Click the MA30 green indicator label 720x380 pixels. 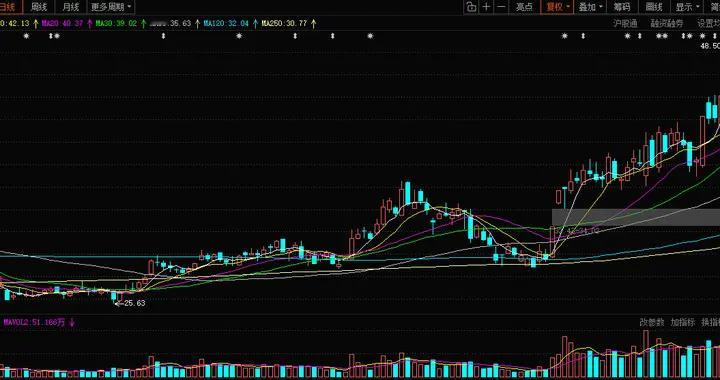(116, 23)
